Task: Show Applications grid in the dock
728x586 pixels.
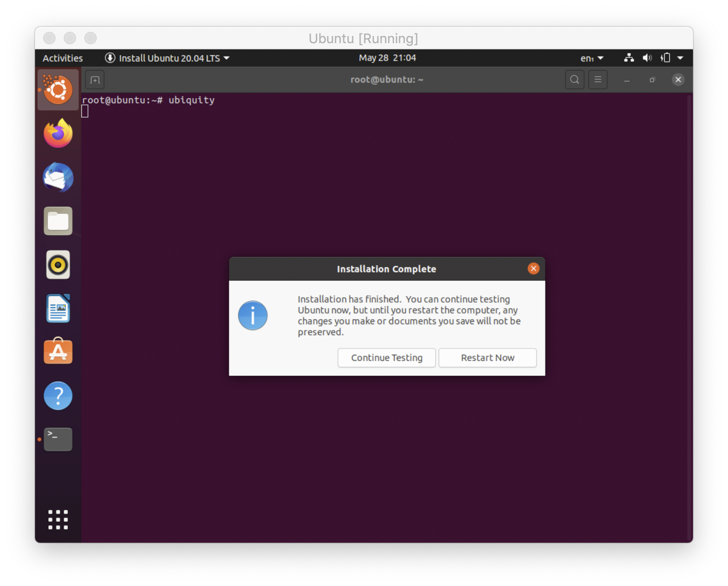Action: pos(58,520)
